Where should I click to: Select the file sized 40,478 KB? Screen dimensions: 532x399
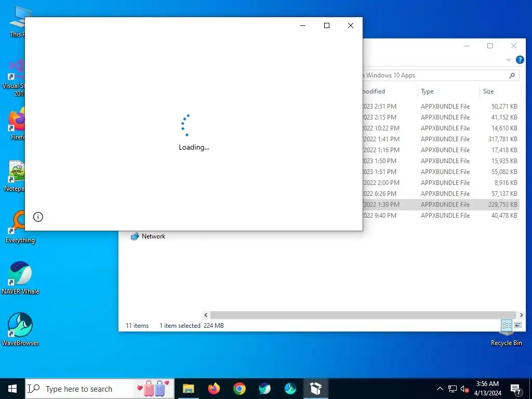point(441,215)
